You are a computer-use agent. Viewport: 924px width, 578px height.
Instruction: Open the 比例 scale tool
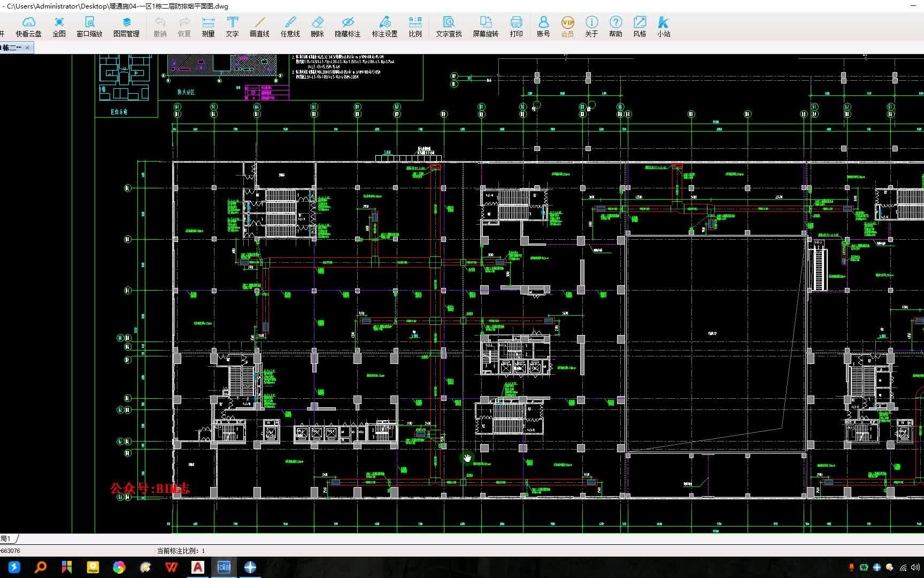415,26
